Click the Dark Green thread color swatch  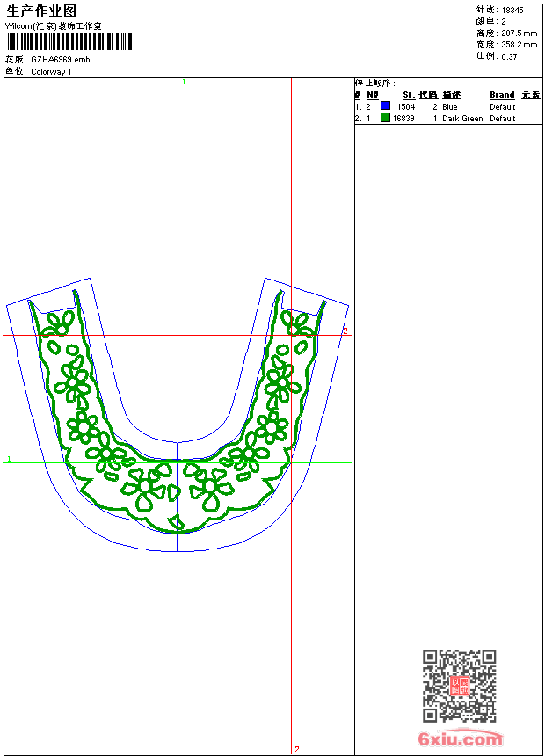tap(385, 118)
